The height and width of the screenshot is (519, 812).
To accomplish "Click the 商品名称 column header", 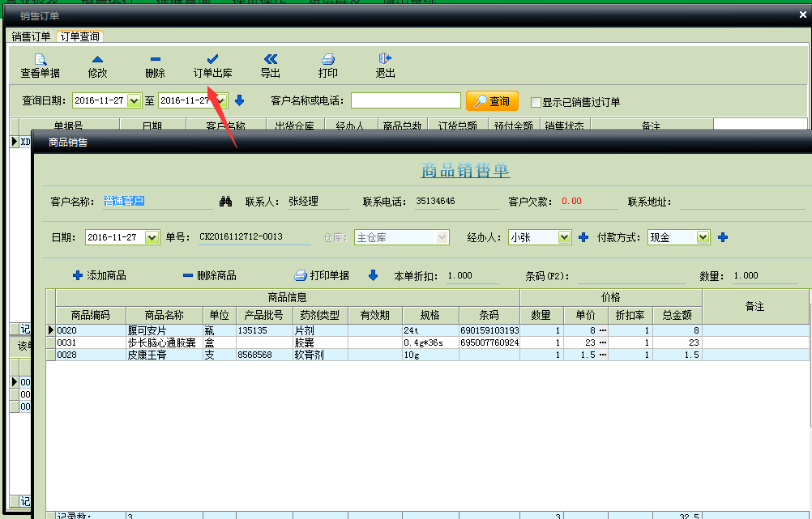I will tap(165, 315).
